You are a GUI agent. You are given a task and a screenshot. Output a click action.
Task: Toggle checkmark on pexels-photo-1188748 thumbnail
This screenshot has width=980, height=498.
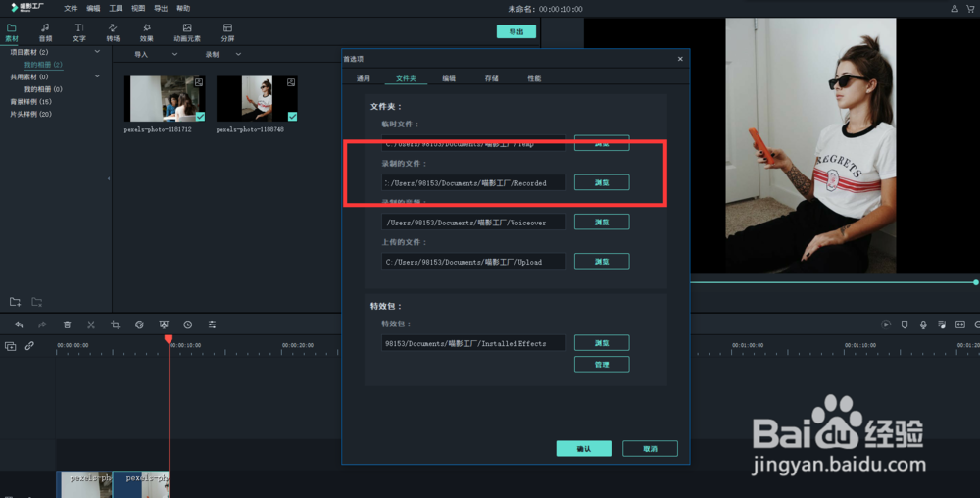[292, 117]
